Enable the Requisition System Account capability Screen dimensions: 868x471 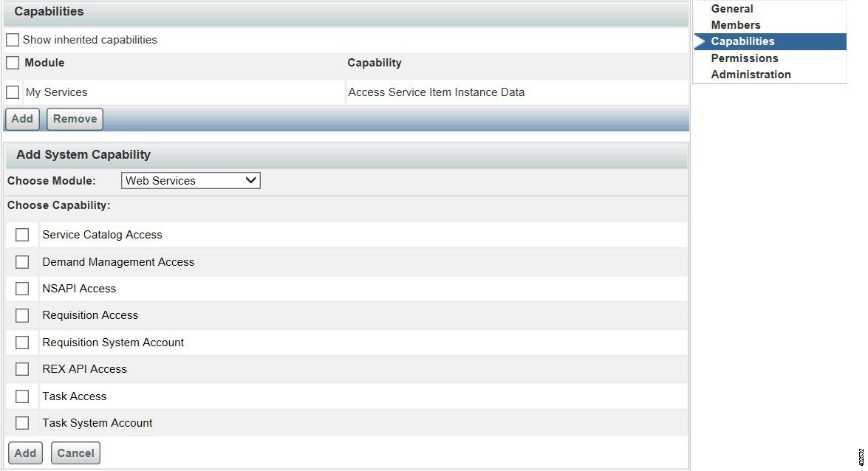pos(21,342)
